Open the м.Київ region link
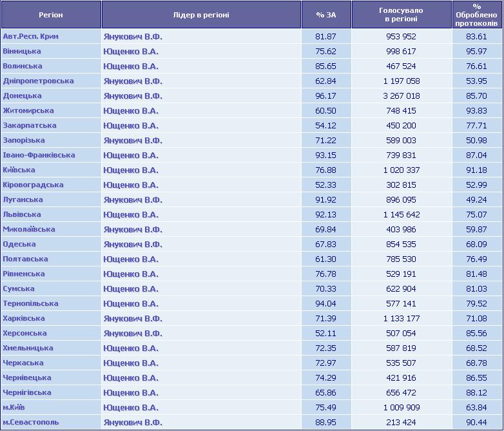This screenshot has height=431, width=504. 14,407
